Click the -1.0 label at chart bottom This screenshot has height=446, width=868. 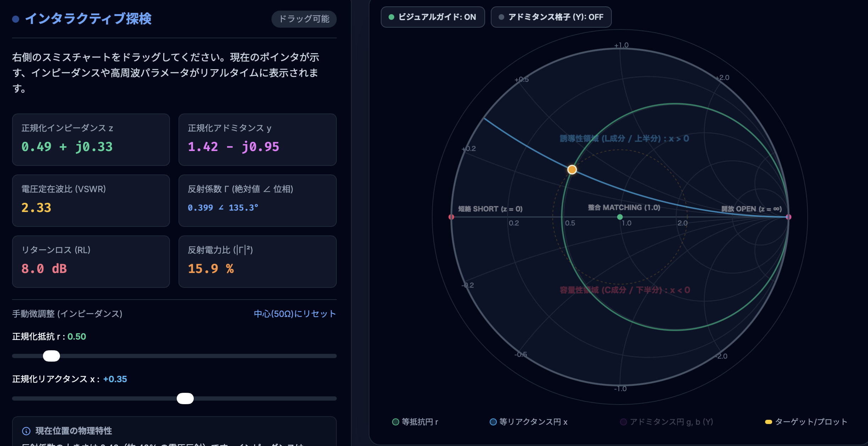click(x=620, y=389)
